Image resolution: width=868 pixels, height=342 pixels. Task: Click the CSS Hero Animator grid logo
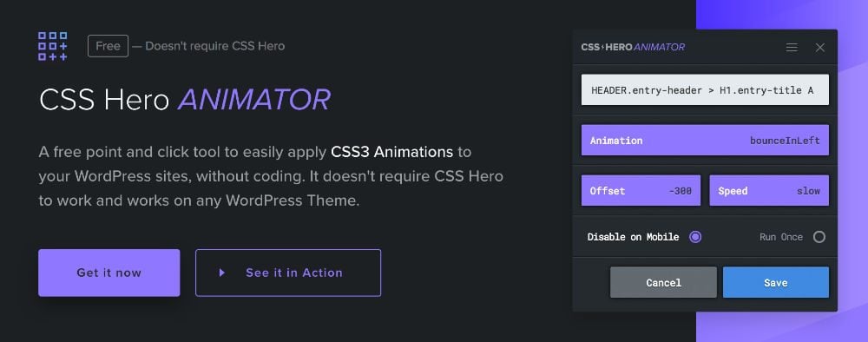click(x=53, y=46)
